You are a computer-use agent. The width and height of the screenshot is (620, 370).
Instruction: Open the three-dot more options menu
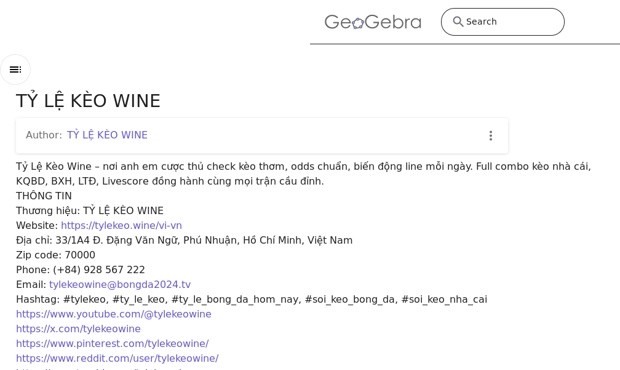tap(491, 136)
